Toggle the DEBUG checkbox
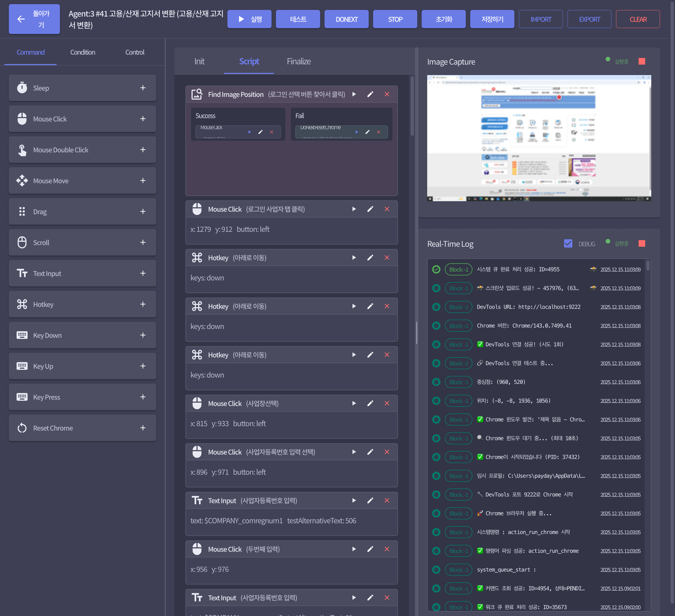 (568, 243)
